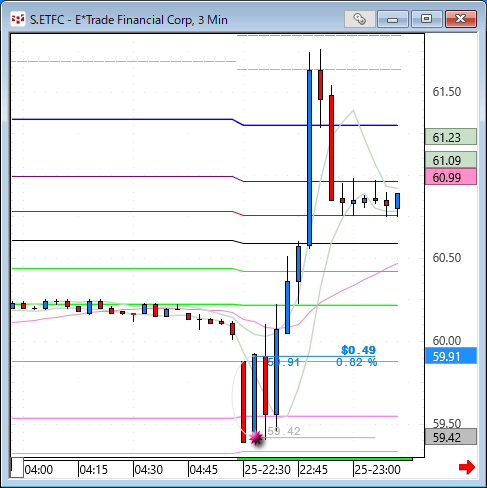Click the 04:15 time axis label

point(94,470)
